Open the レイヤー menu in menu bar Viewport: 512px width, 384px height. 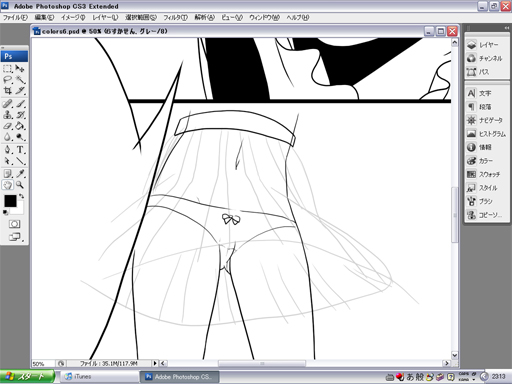[105, 17]
